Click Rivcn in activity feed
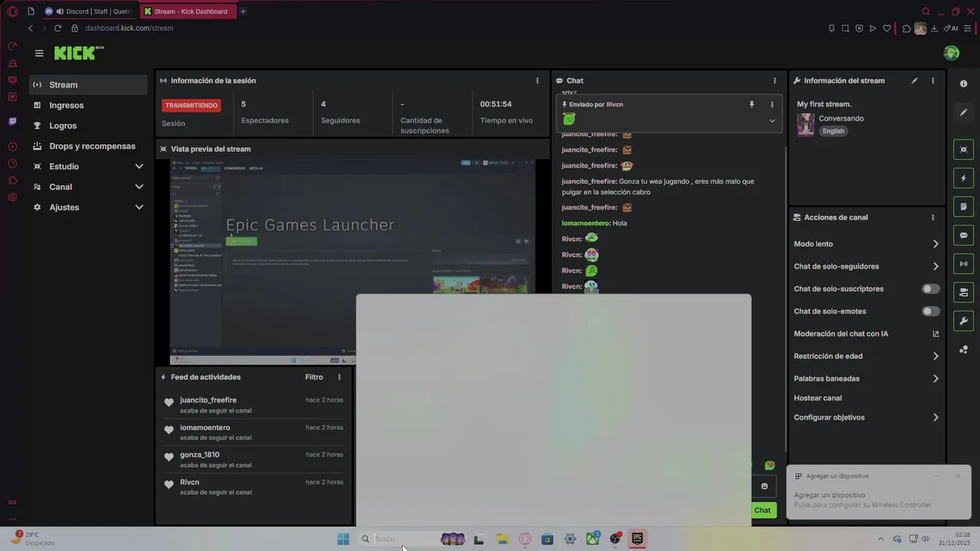This screenshot has width=980, height=551. point(189,482)
